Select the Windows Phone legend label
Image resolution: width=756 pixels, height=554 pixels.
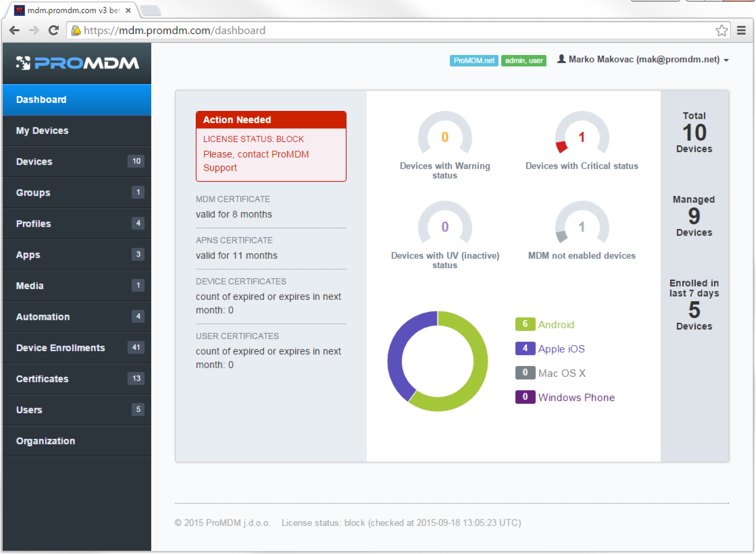[x=576, y=397]
